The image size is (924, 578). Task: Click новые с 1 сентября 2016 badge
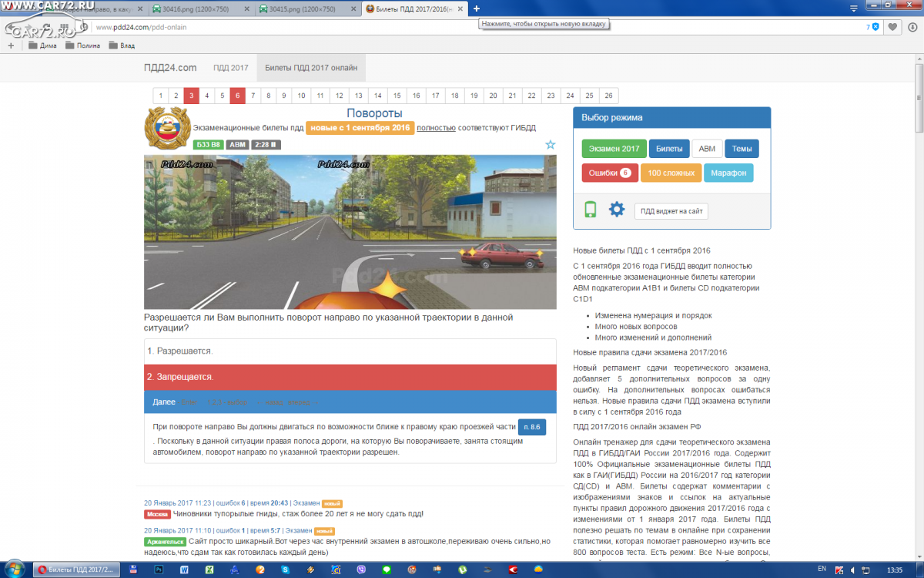point(360,128)
